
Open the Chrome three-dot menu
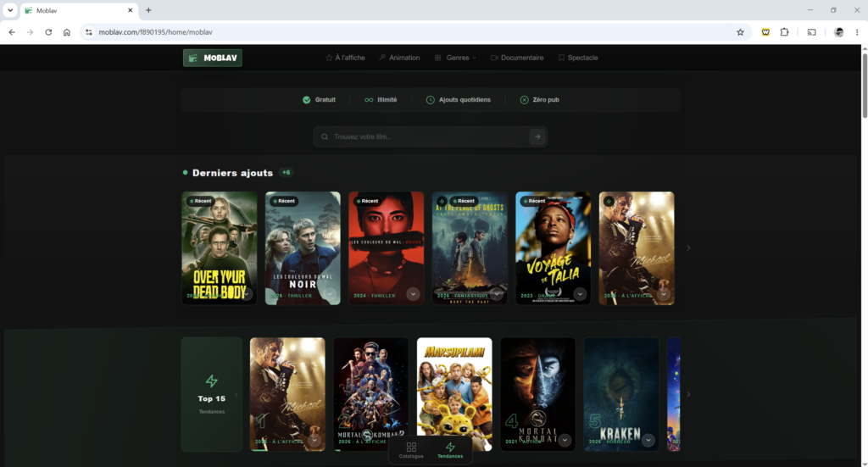click(x=857, y=32)
